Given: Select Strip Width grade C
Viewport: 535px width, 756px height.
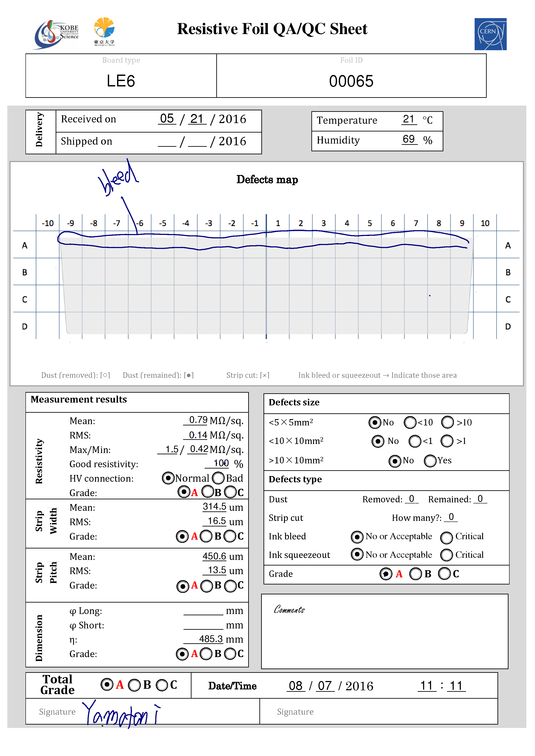Looking at the screenshot, I should coord(230,536).
